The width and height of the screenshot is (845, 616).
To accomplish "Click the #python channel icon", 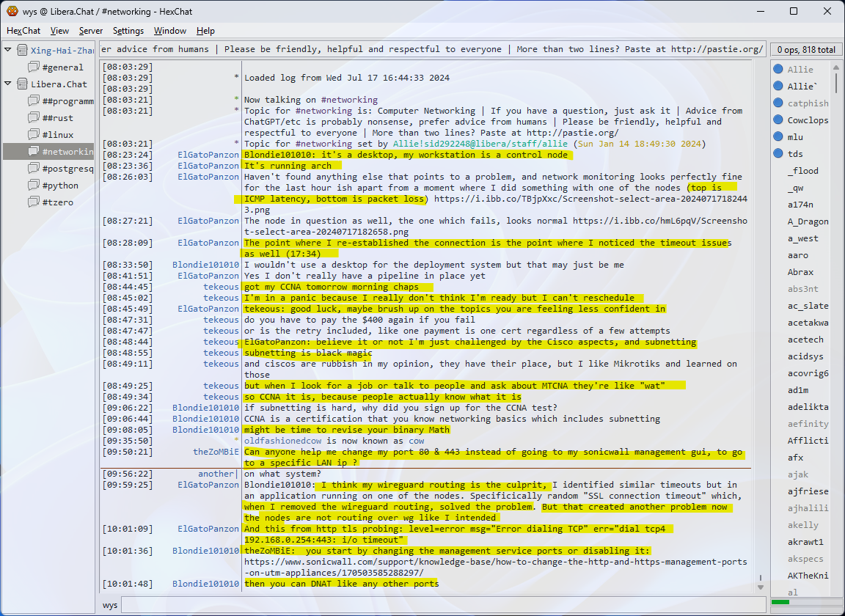I will [x=34, y=186].
